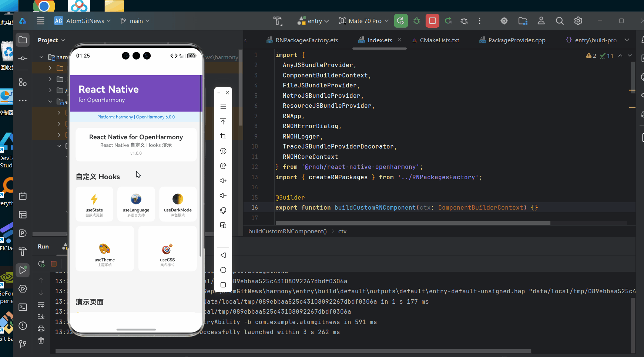The image size is (644, 357).
Task: Lower emulator volume with speaker-minus icon
Action: tap(223, 196)
